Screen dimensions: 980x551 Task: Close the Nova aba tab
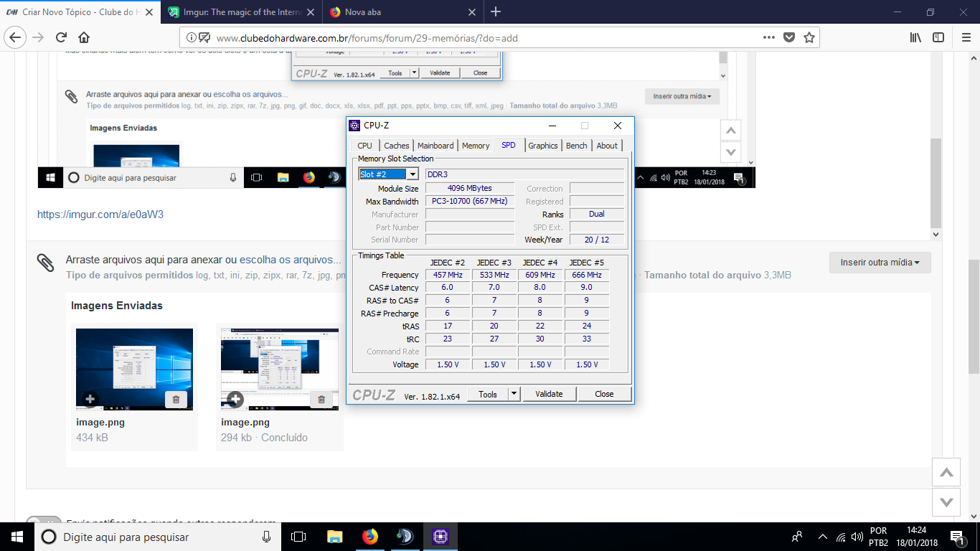471,12
